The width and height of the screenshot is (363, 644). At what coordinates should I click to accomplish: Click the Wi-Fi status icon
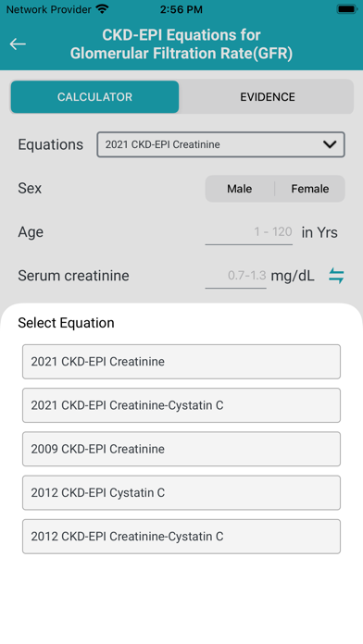click(x=102, y=9)
